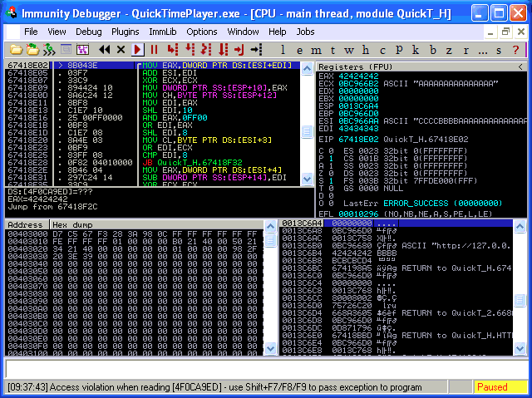Open the Debug menu

tap(88, 32)
